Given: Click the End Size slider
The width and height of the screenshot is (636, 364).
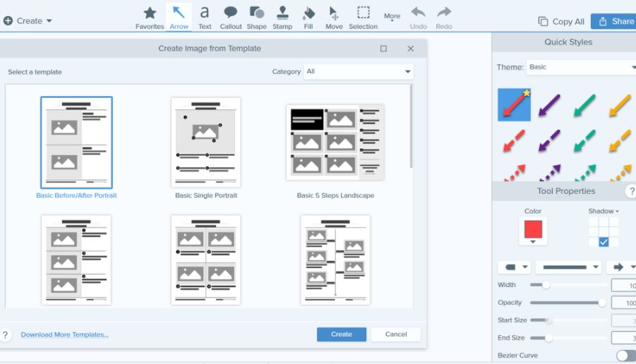Looking at the screenshot, I should (x=568, y=338).
